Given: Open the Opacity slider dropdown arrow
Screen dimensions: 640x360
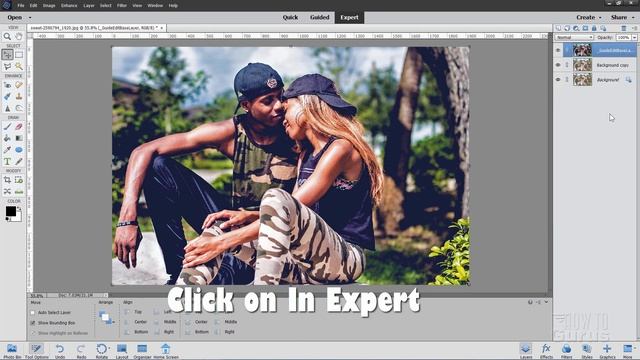Looking at the screenshot, I should point(634,38).
